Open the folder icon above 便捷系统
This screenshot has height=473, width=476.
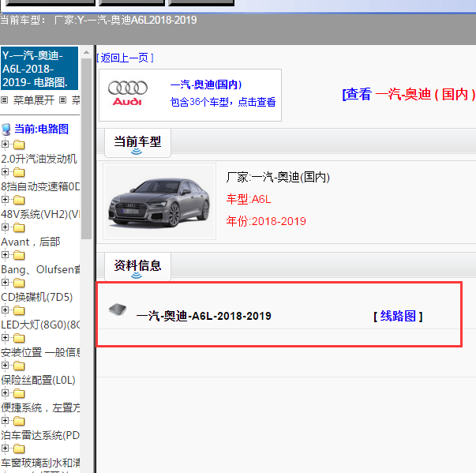click(19, 393)
